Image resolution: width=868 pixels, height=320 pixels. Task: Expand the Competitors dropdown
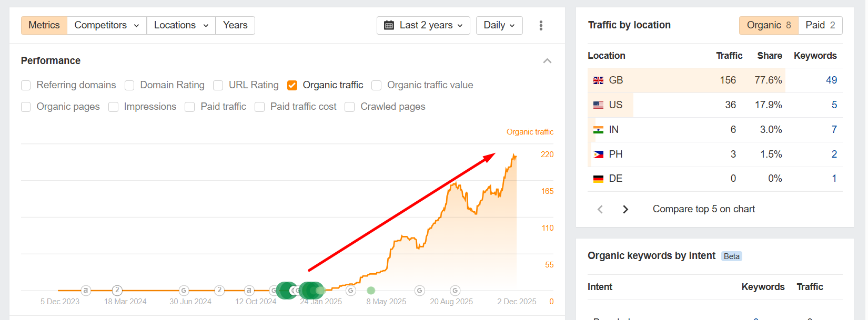pos(107,25)
